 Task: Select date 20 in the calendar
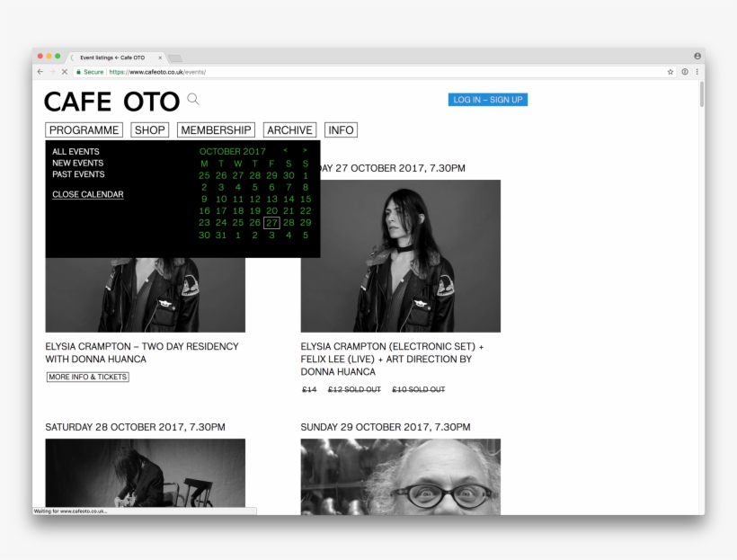(x=271, y=210)
